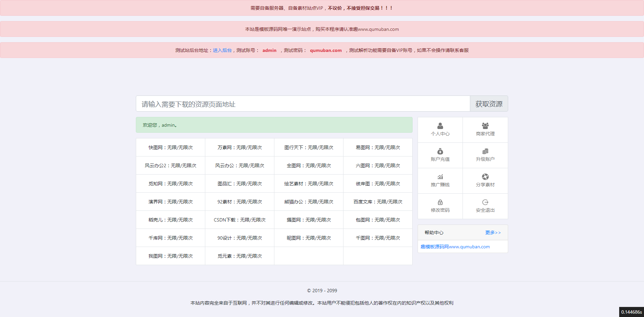This screenshot has width=644, height=317.
Task: Open the 商家代理 group icon
Action: tap(485, 126)
